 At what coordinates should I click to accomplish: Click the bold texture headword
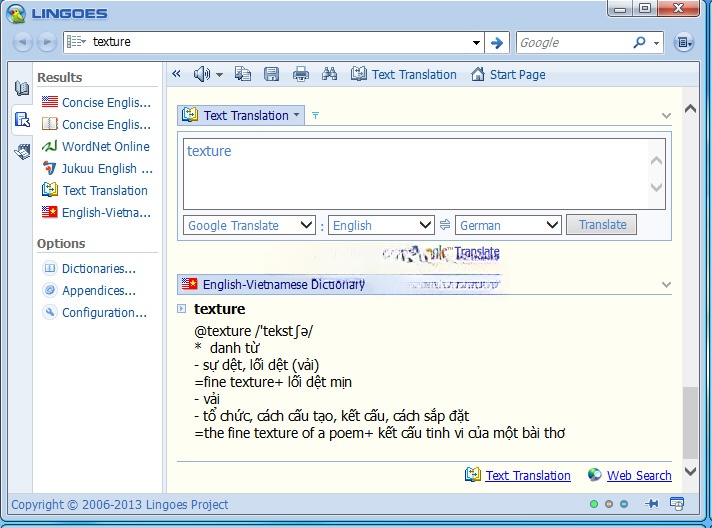point(220,309)
